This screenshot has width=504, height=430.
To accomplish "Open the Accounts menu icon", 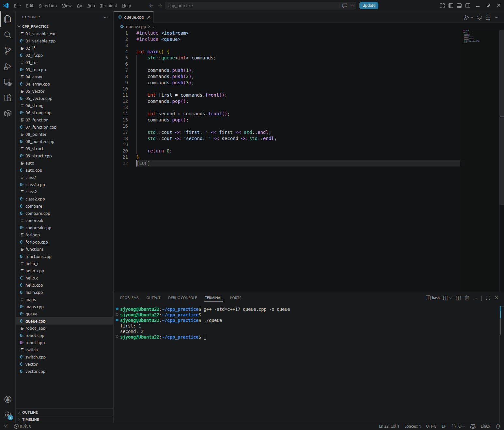I will (8, 399).
